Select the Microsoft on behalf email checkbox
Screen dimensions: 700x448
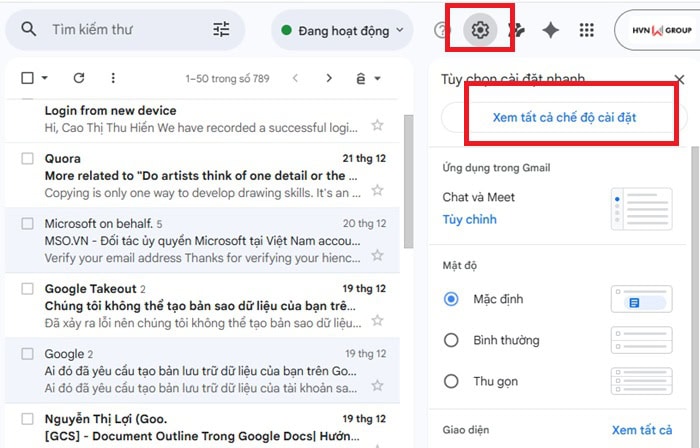27,223
